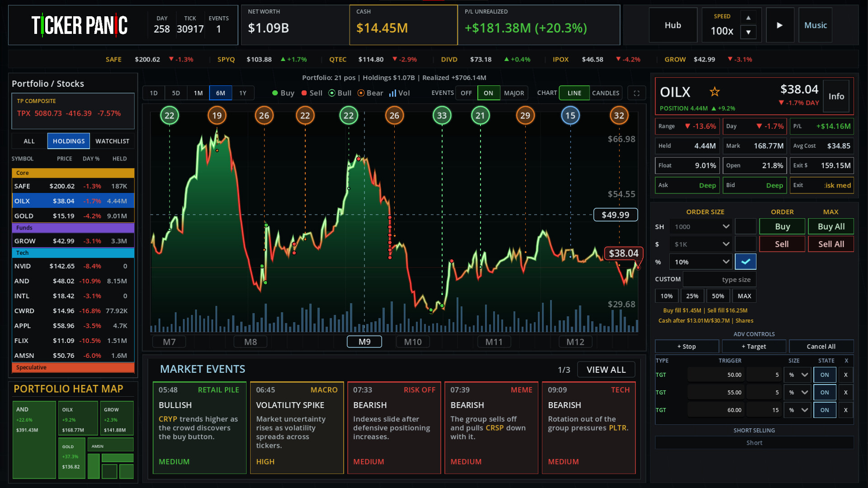Image resolution: width=868 pixels, height=488 pixels.
Task: Select the AND tile in the heat map
Action: coord(34,440)
